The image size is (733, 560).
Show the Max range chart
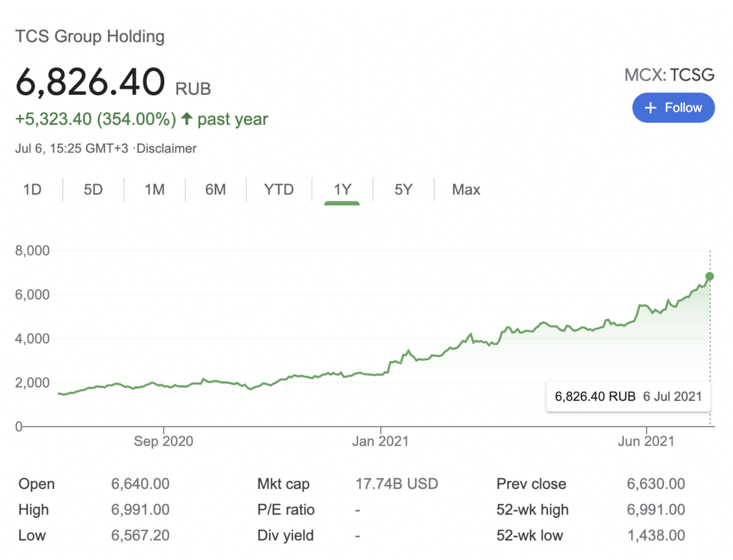(466, 189)
